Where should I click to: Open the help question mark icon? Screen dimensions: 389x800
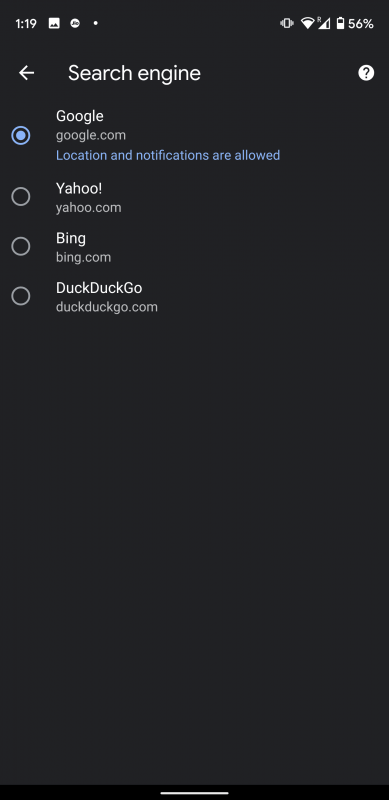[x=366, y=73]
